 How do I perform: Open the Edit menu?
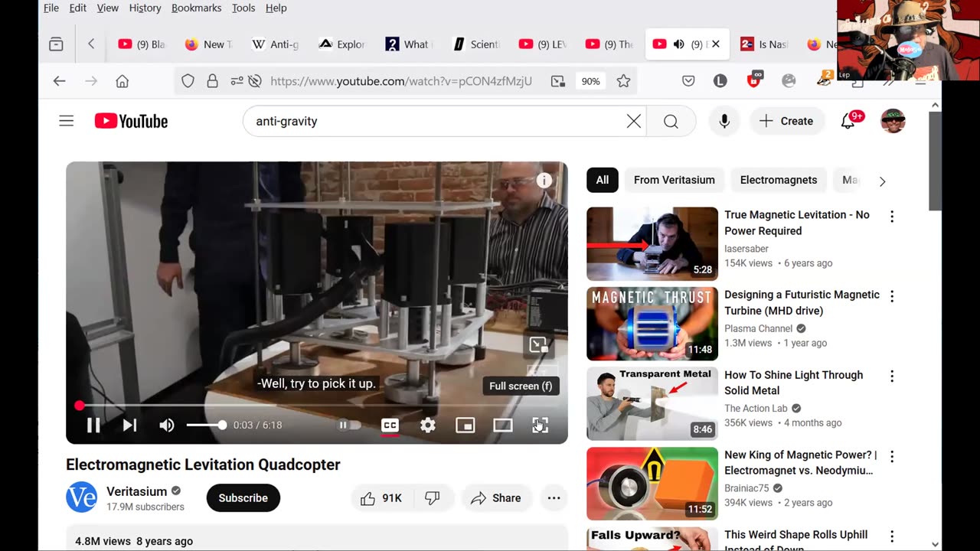click(78, 8)
